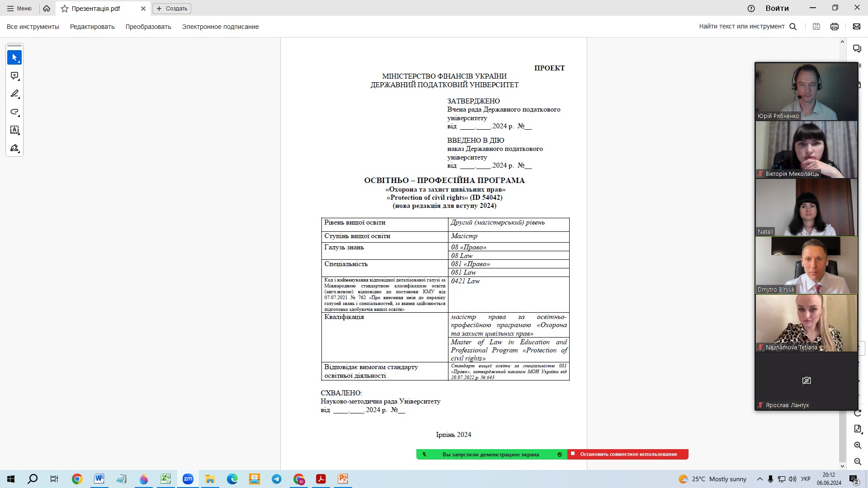Open File Explorer from taskbar

(x=210, y=479)
